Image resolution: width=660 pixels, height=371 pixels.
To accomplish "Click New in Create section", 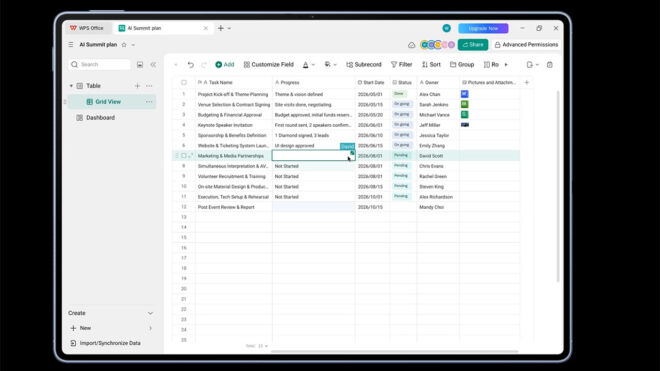I will click(85, 328).
